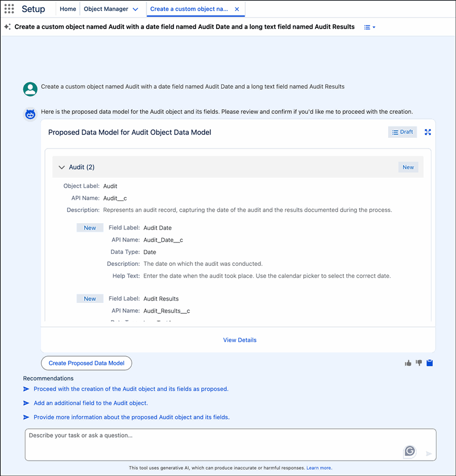Select the add an additional field recommendation
The width and height of the screenshot is (456, 476).
coord(91,403)
